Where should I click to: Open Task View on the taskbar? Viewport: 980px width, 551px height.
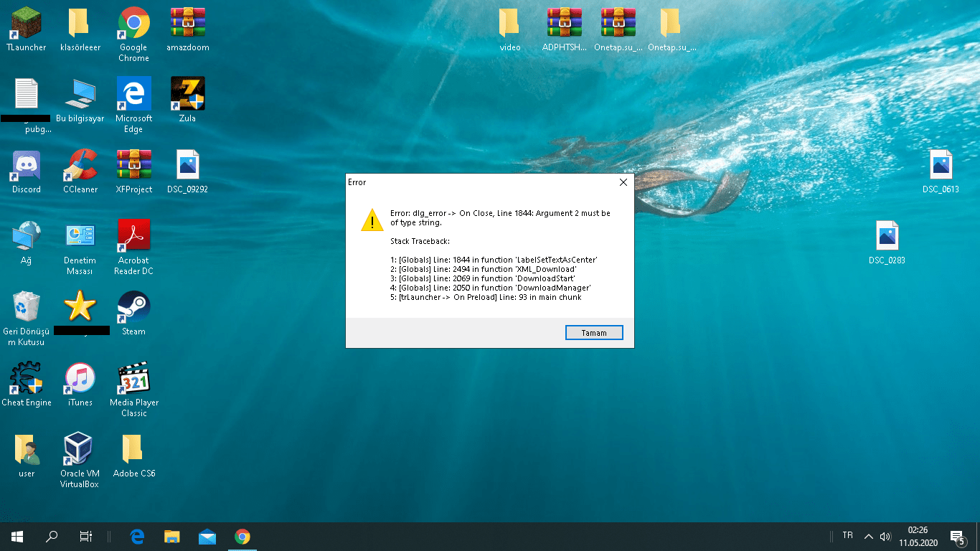[85, 537]
